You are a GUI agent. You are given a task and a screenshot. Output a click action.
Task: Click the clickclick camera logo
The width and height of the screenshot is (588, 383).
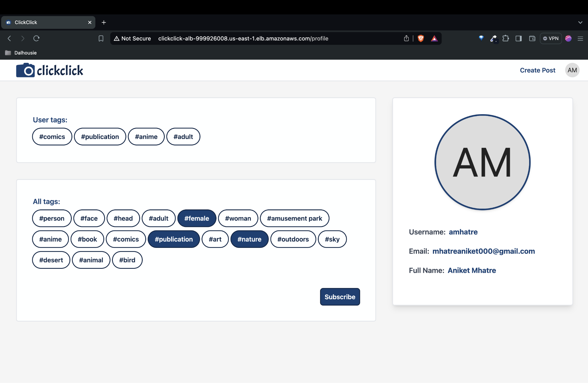click(49, 70)
